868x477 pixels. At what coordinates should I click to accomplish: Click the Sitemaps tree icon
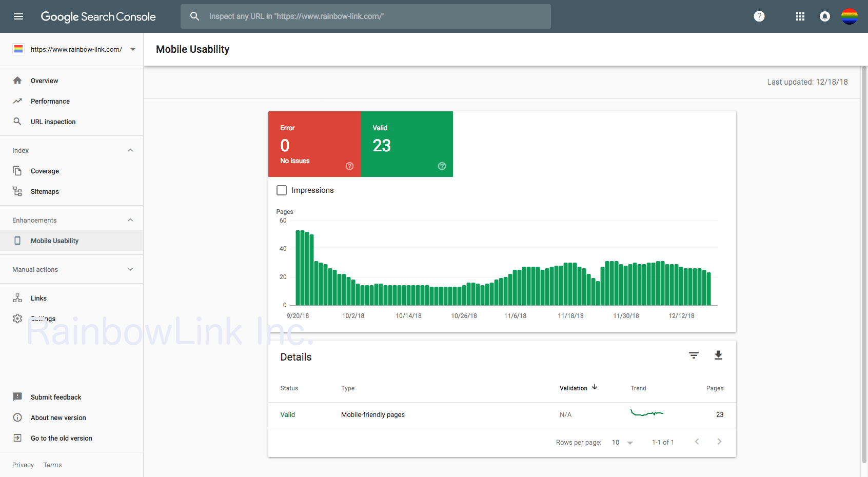[x=17, y=191]
